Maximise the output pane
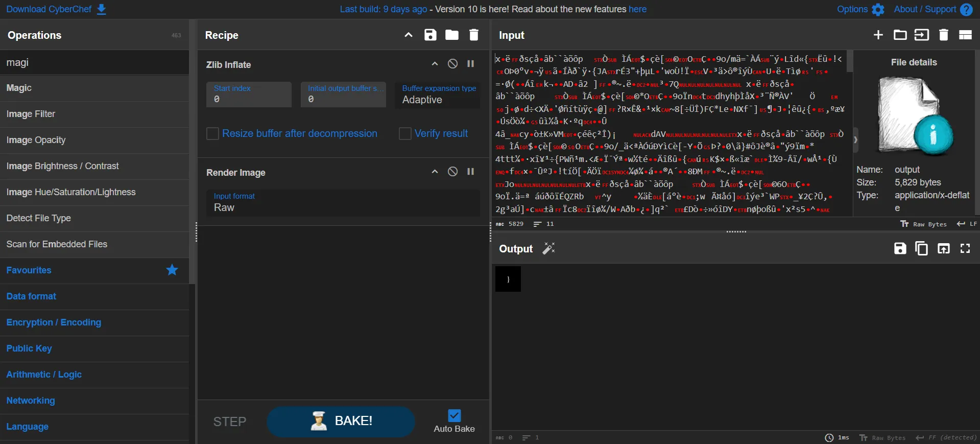This screenshot has width=980, height=444. [965, 248]
